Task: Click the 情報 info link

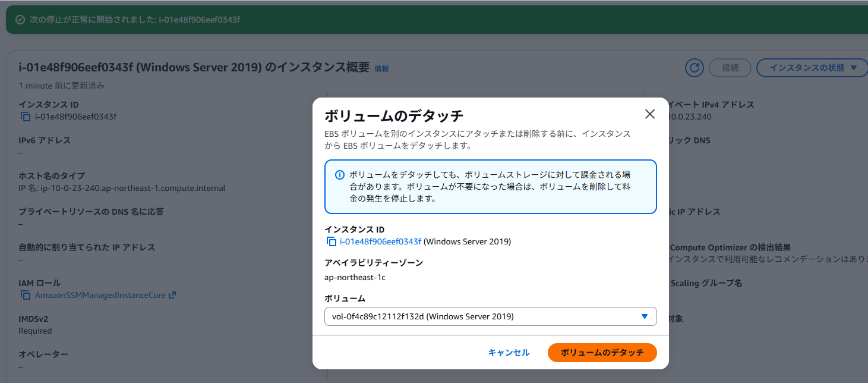Action: coord(381,69)
